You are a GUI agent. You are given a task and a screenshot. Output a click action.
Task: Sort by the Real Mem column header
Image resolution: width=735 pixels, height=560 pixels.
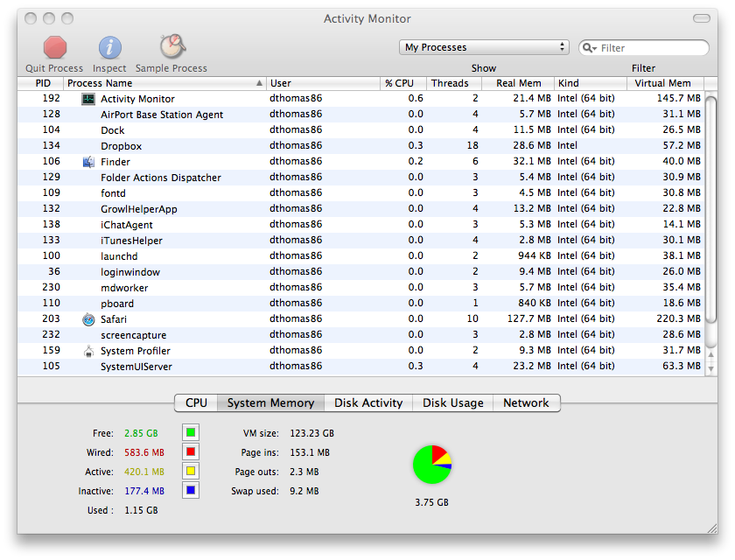(518, 83)
